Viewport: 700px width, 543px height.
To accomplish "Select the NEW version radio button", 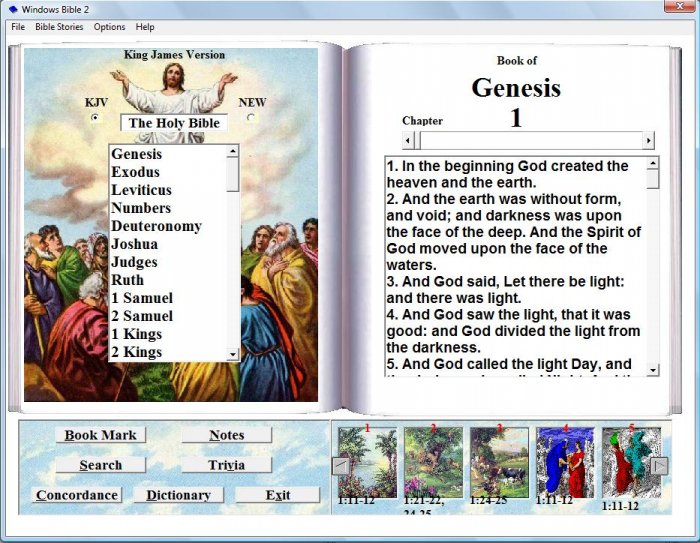I will (251, 117).
